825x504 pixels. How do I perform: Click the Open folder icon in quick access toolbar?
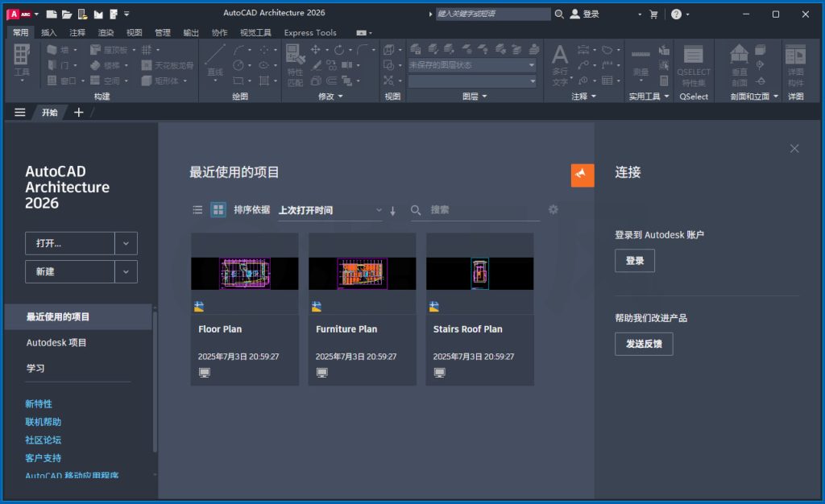[66, 14]
